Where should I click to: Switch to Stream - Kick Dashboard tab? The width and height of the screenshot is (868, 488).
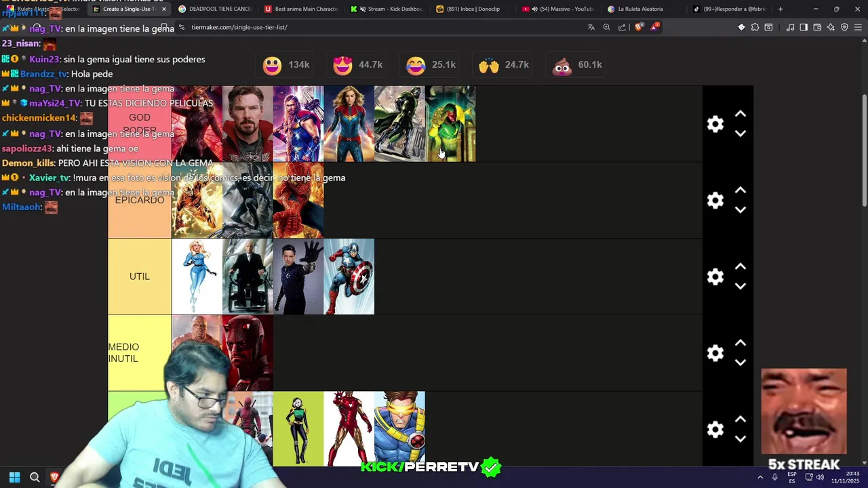coord(387,9)
